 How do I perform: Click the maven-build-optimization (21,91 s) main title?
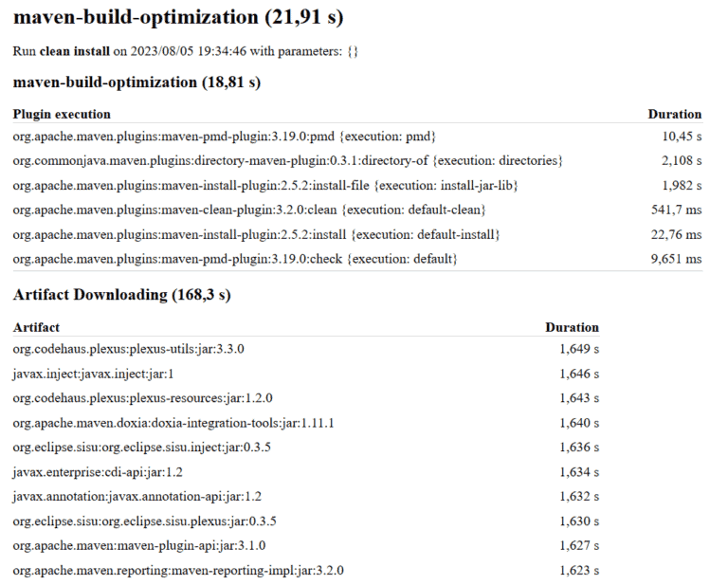[x=178, y=18]
